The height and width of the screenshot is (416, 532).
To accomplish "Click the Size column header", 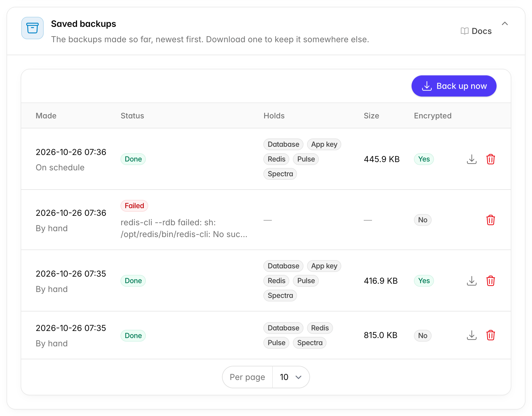I will tap(371, 116).
